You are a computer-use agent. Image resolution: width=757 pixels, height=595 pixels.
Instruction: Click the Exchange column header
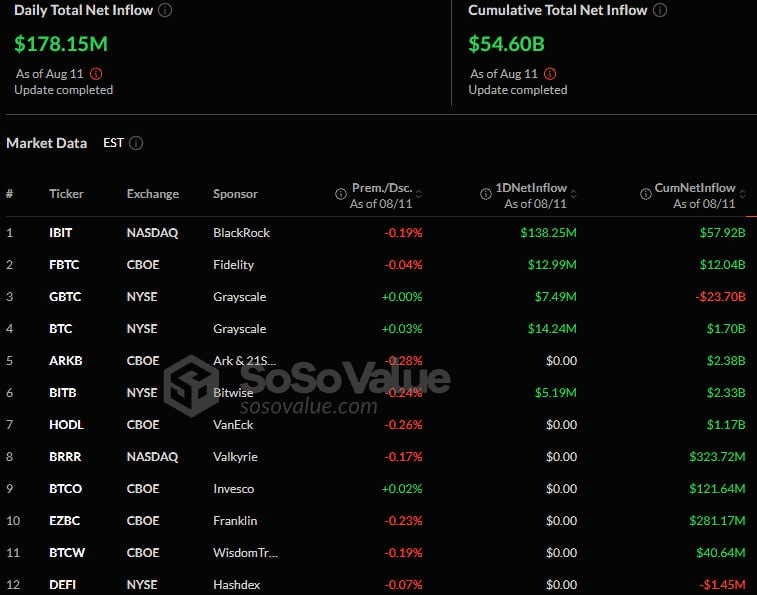point(153,194)
